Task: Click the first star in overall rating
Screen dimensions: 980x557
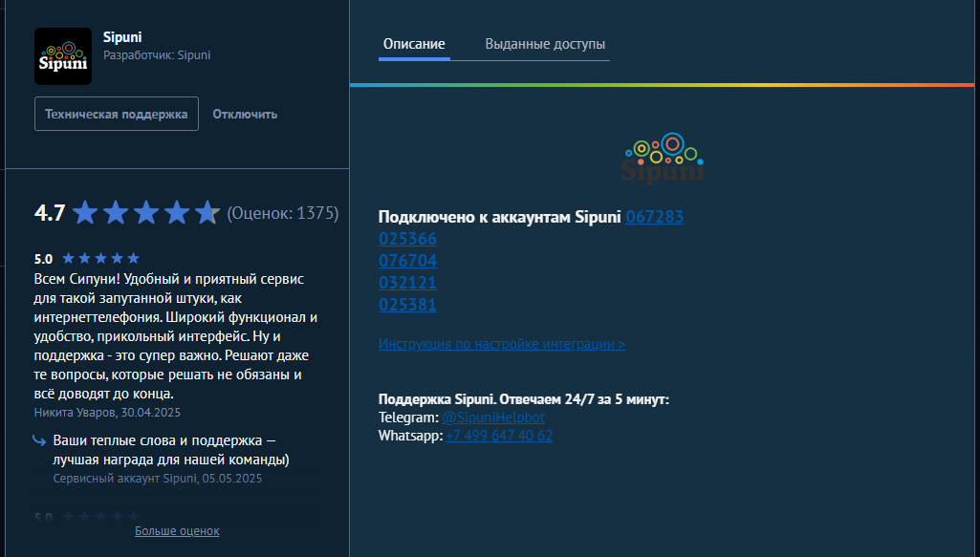Action: pyautogui.click(x=85, y=212)
